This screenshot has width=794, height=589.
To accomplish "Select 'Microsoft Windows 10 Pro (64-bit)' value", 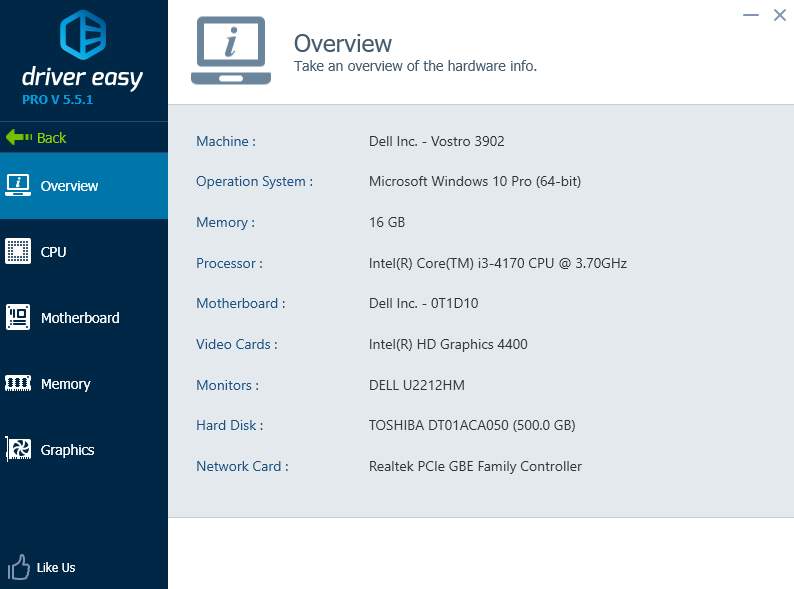I will pyautogui.click(x=475, y=181).
